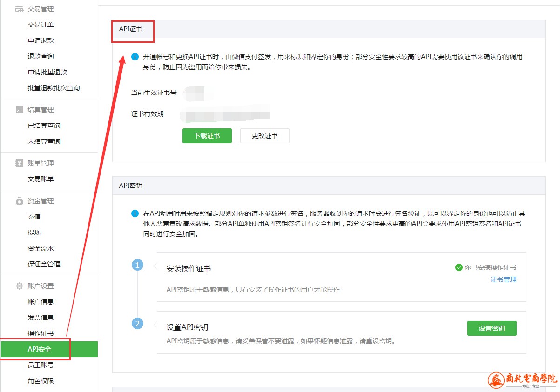Screen dimensions: 560x392
Task: Go to 交易账单 page
Action: point(40,179)
